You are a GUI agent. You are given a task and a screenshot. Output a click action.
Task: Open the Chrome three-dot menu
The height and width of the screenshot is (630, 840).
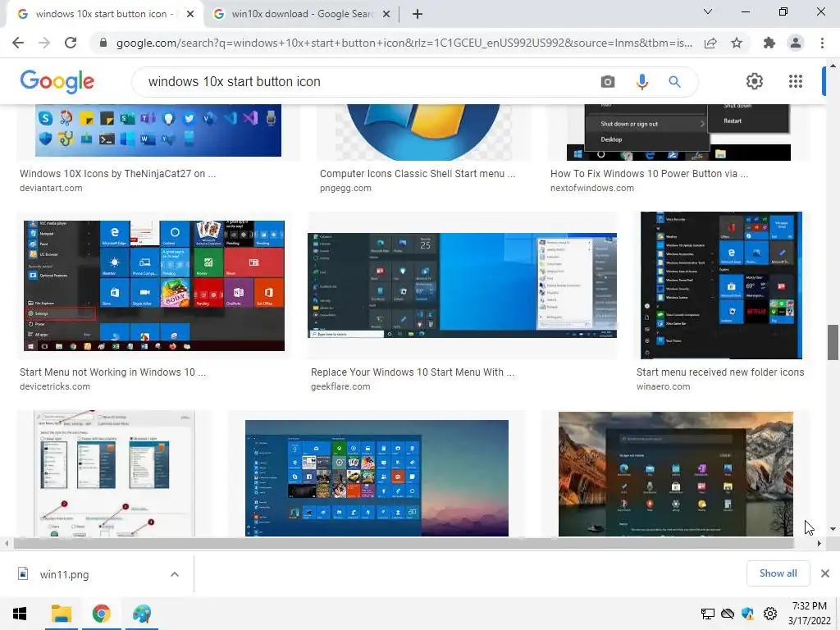click(822, 43)
